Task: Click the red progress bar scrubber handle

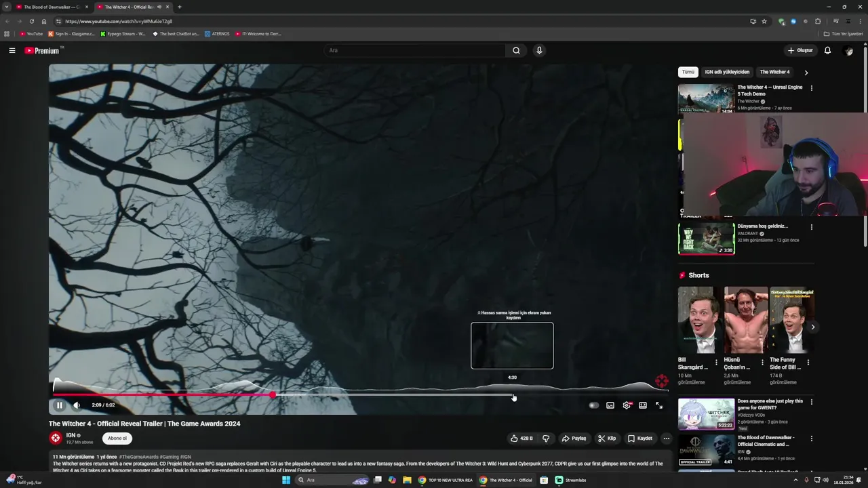Action: click(273, 394)
